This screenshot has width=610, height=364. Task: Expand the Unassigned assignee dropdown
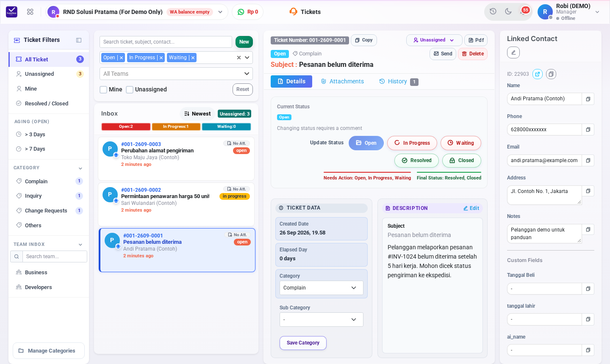[434, 40]
